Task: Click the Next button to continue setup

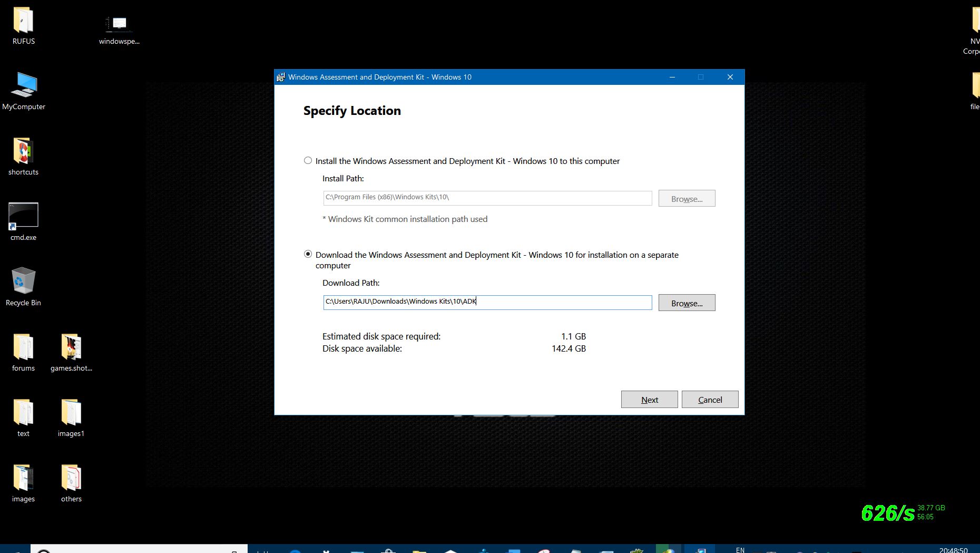Action: point(649,399)
